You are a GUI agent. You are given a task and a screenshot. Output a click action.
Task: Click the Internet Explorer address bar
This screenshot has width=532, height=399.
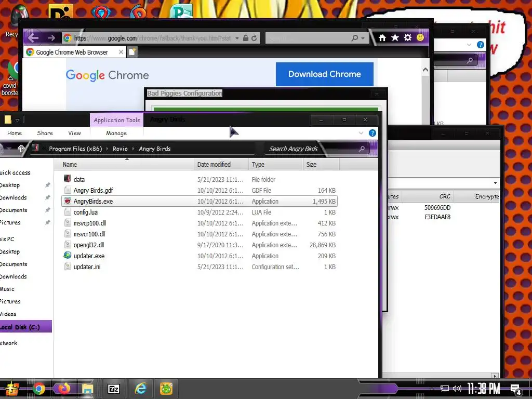coord(153,38)
